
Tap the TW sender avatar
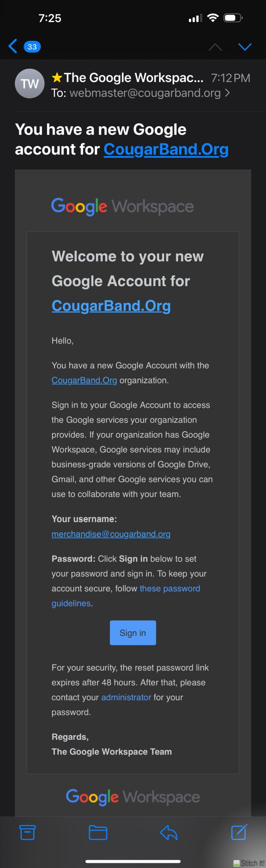pyautogui.click(x=30, y=83)
